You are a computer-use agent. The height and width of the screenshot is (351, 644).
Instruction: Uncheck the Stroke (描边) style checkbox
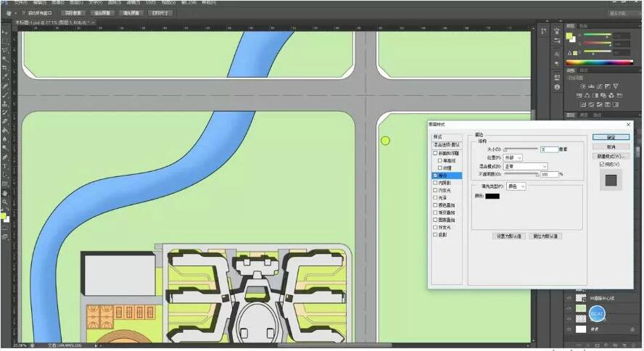coord(435,175)
